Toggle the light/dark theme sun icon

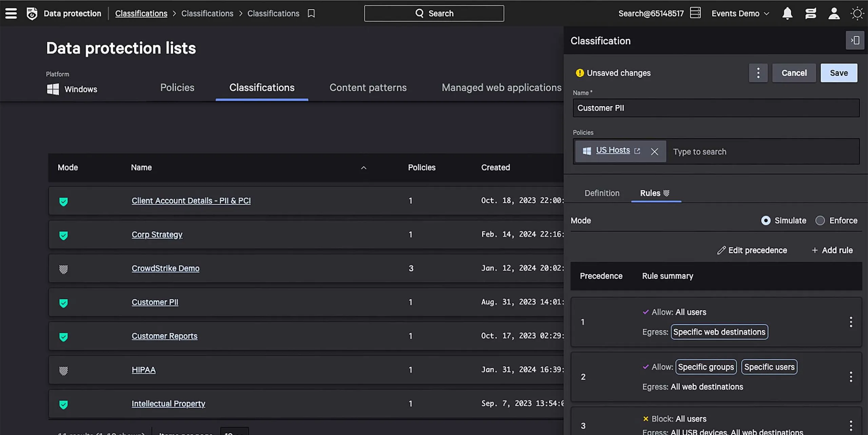tap(857, 14)
